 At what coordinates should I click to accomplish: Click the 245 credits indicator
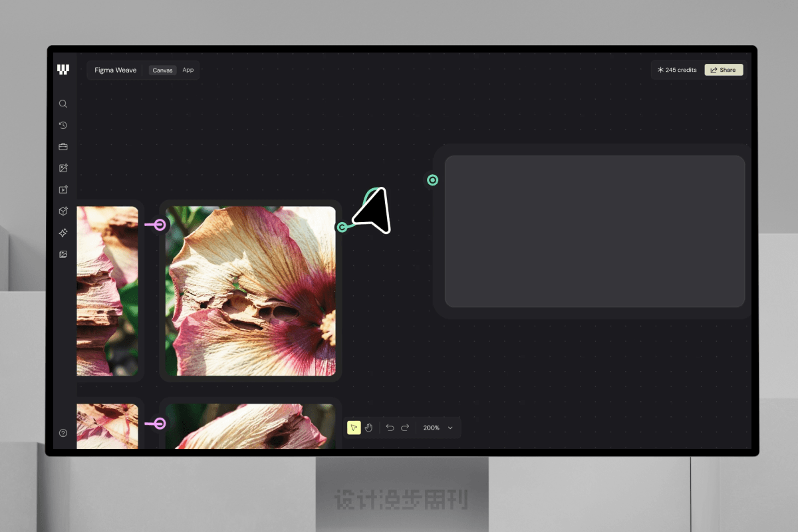coord(677,70)
